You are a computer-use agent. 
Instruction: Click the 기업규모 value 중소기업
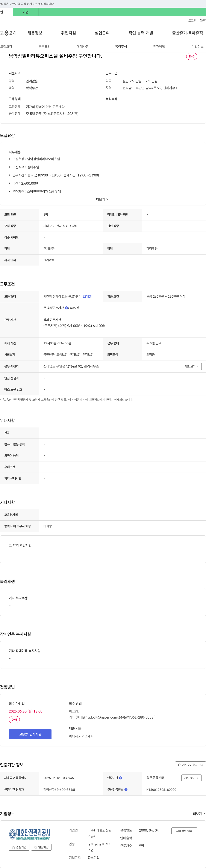click(x=94, y=857)
